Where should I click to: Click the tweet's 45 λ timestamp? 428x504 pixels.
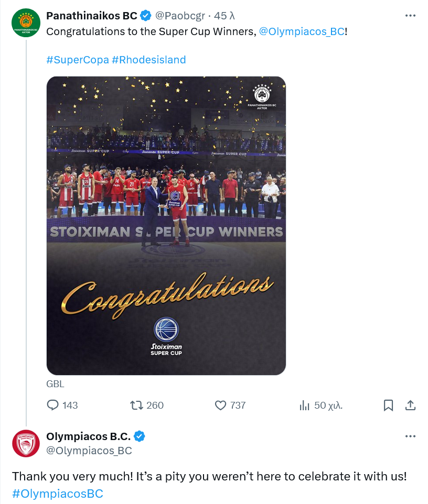coord(224,16)
